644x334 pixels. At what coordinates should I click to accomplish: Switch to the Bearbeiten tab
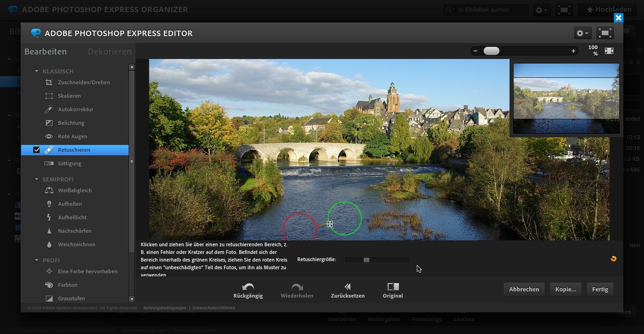coord(45,51)
